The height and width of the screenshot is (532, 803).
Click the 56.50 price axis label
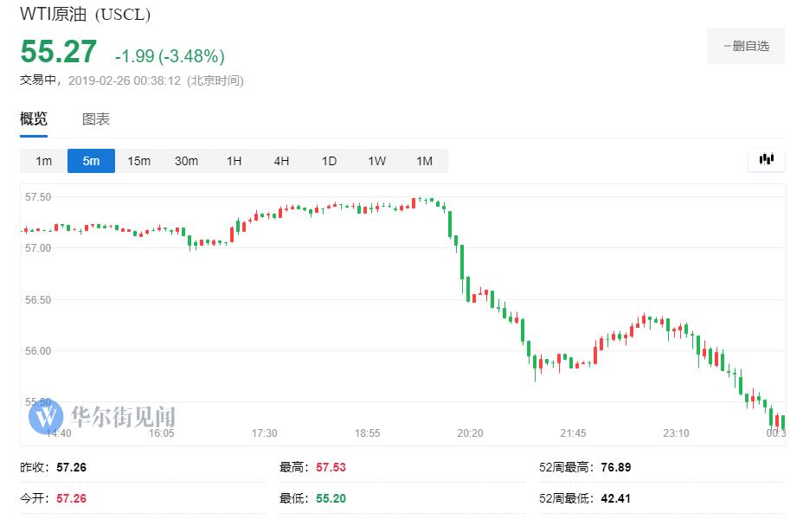coord(38,299)
